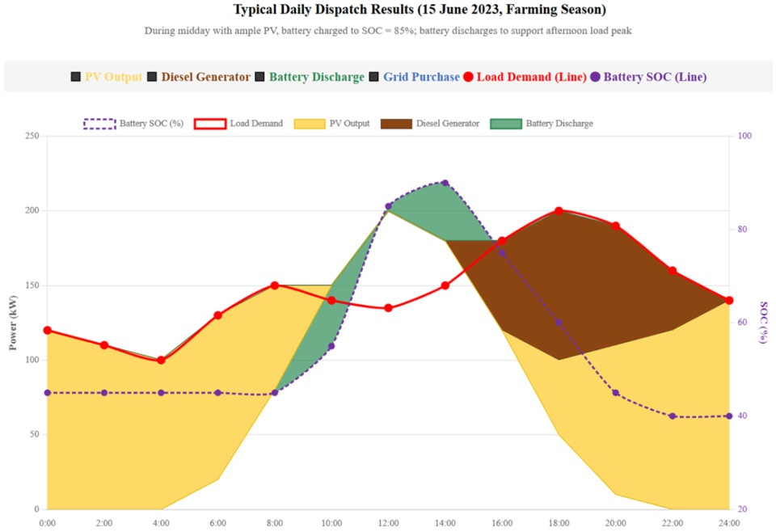Click the Load Demand point at 8:00
The height and width of the screenshot is (532, 776).
click(x=275, y=285)
